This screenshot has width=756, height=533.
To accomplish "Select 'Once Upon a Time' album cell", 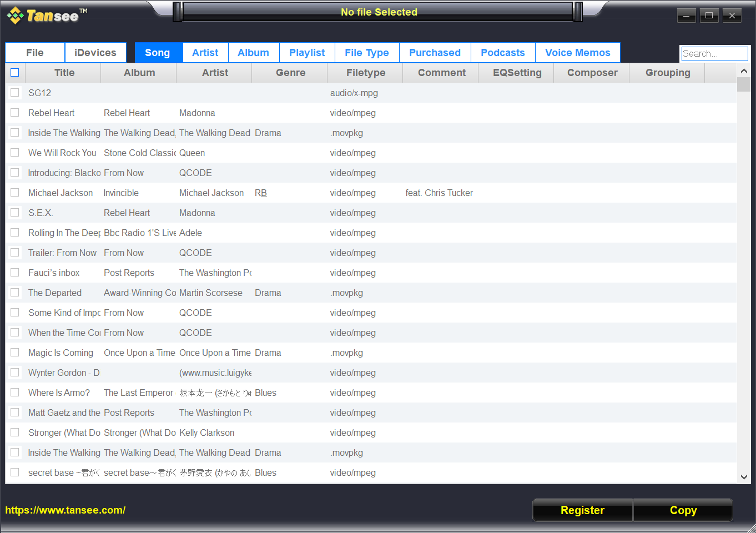I will click(x=139, y=353).
